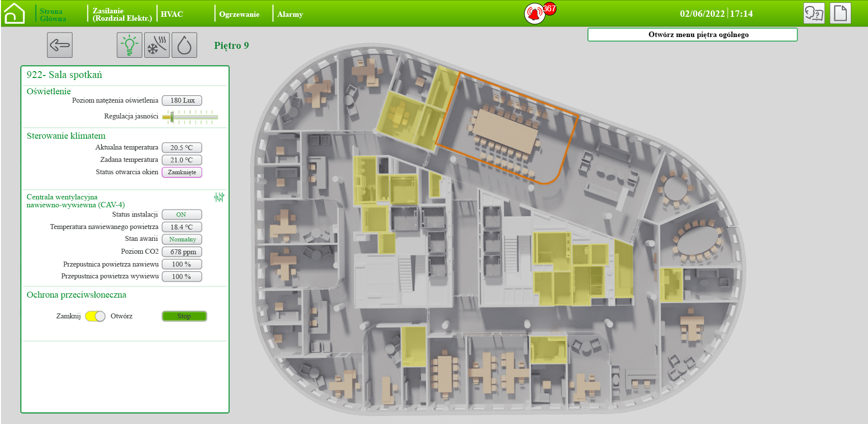Viewport: 868px width, 424px height.
Task: Open the alarm bell with 367 notifications
Action: pos(535,13)
